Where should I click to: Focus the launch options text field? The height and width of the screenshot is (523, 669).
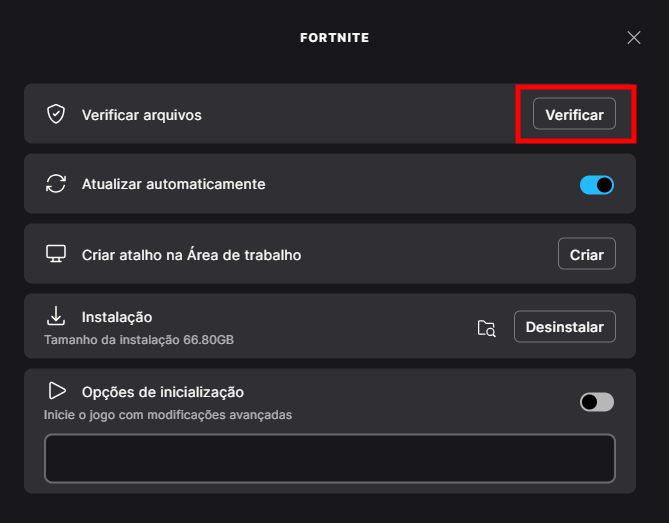[329, 458]
